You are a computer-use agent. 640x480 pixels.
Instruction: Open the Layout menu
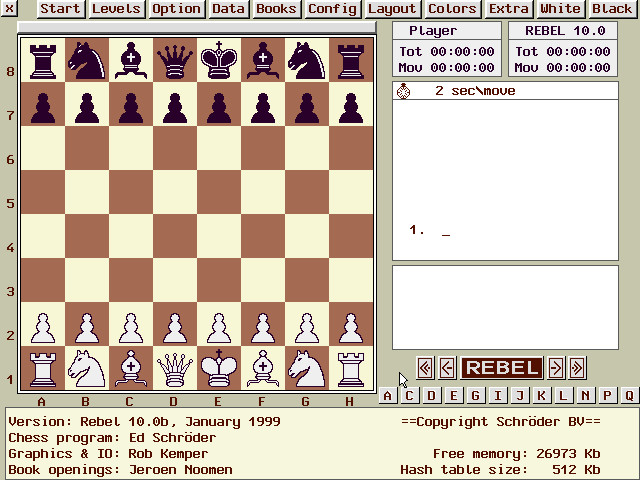pos(392,9)
